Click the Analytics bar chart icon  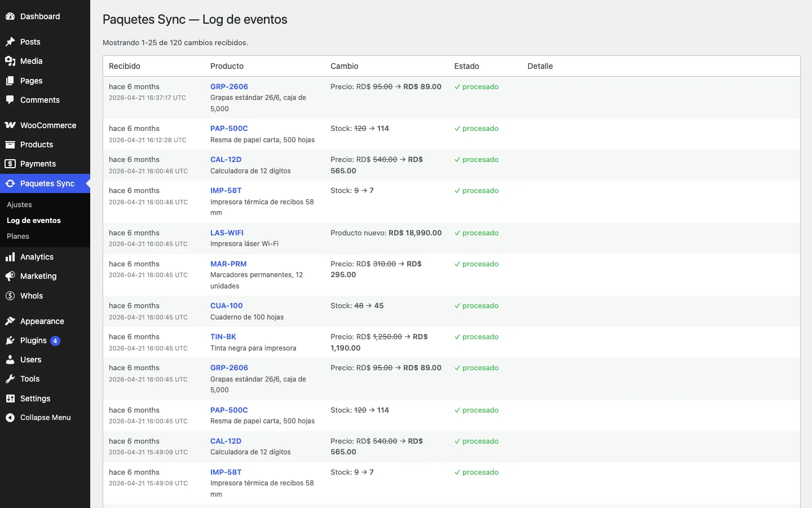[x=10, y=257]
